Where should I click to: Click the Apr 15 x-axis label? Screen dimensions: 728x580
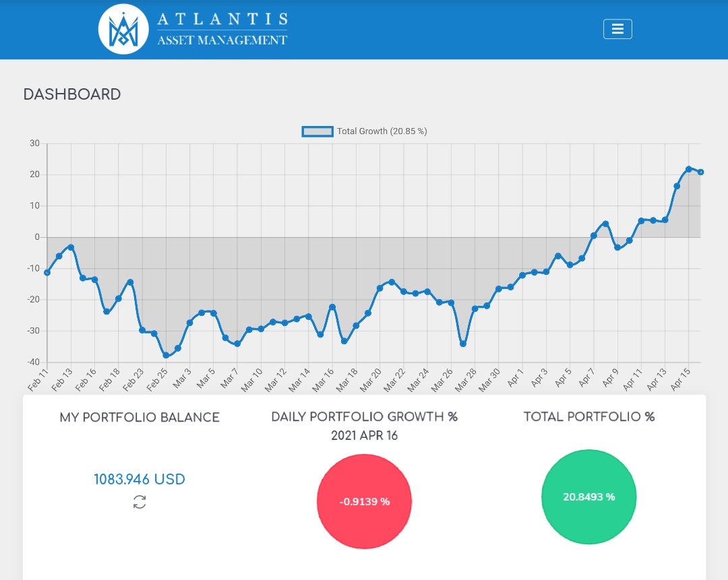click(680, 379)
